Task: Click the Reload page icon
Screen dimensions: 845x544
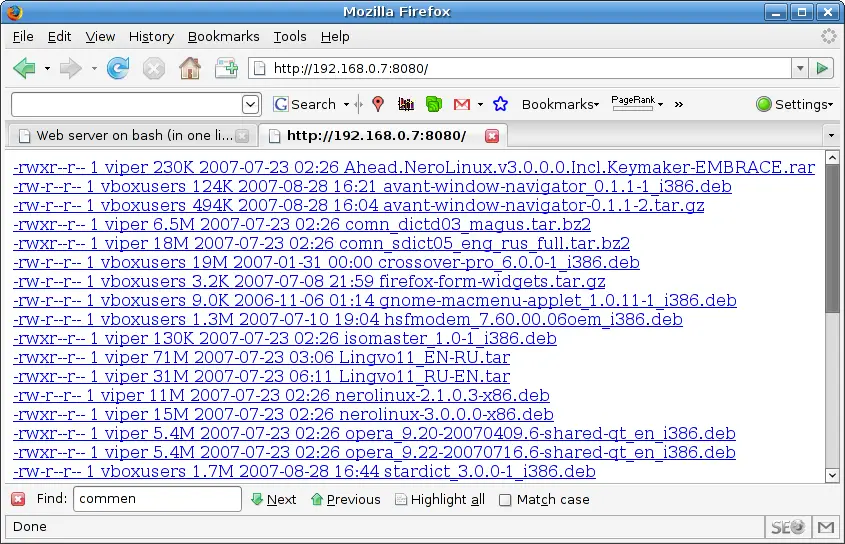Action: pos(118,68)
